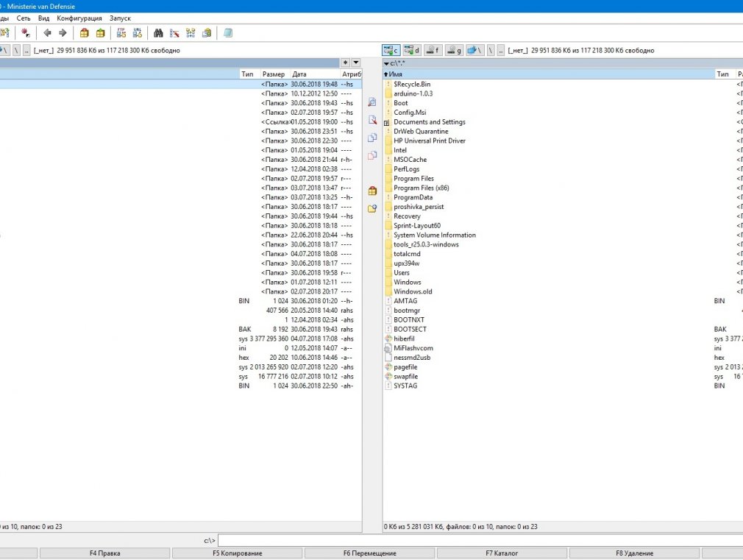
Task: Click the view file icon between panels
Action: point(372,102)
